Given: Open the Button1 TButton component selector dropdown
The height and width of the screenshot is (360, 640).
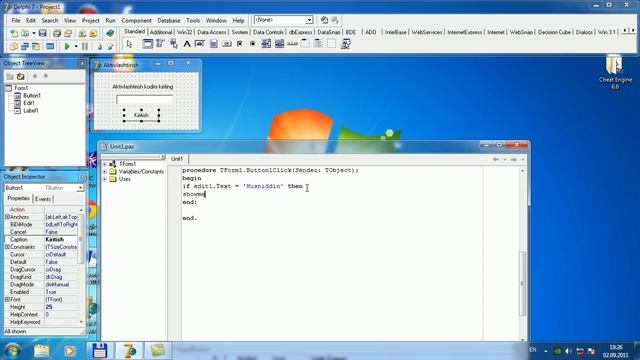Looking at the screenshot, I should coord(80,188).
